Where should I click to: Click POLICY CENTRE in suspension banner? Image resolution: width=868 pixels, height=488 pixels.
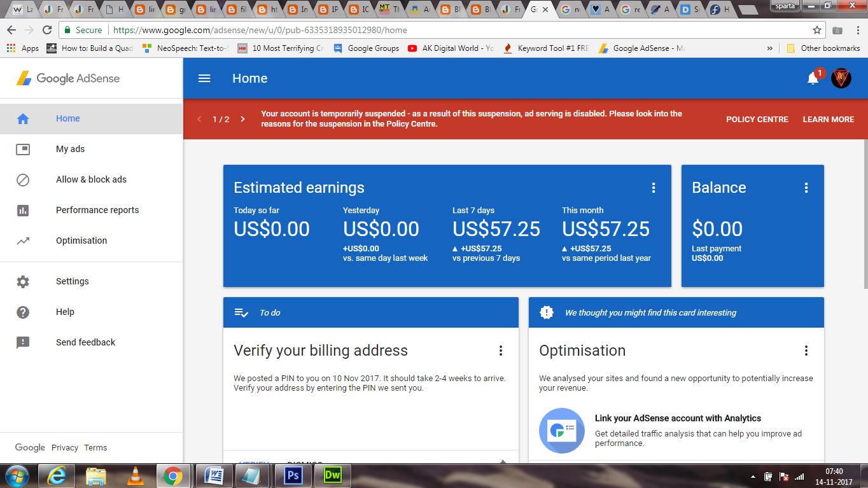tap(757, 119)
